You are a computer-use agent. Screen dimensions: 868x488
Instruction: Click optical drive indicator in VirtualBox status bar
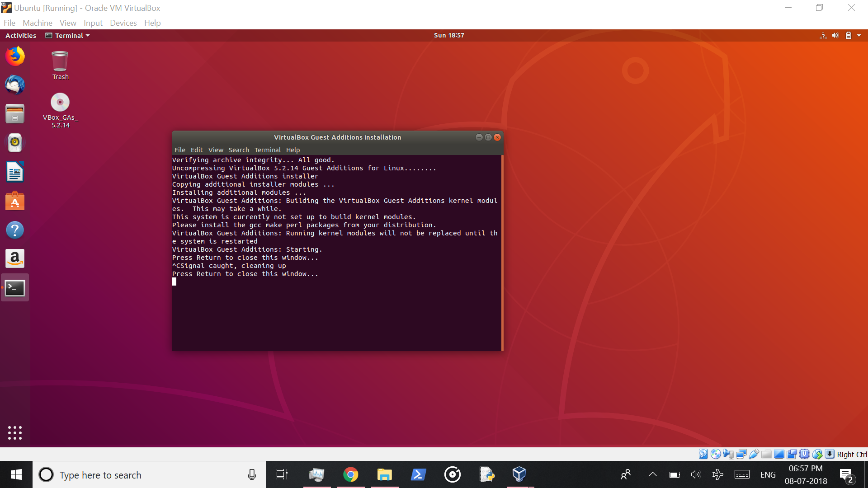pos(716,454)
